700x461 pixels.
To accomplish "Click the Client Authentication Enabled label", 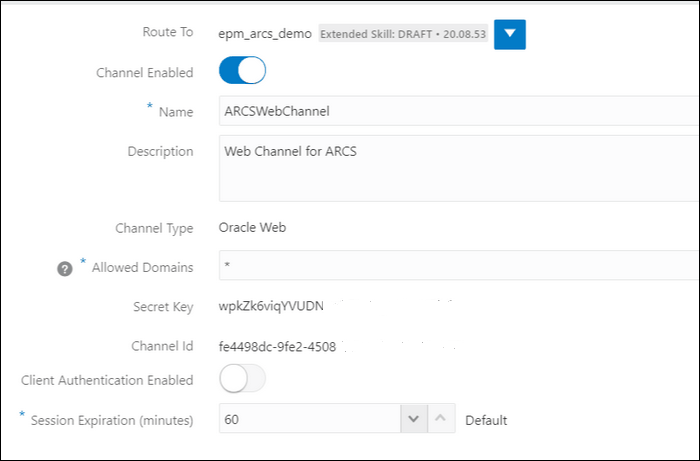I will pos(107,380).
